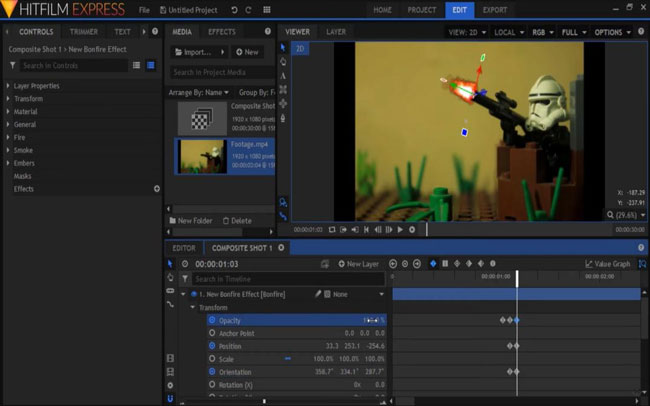Viewport: 650px width, 406px height.
Task: Click the Media panel help icon
Action: click(268, 32)
